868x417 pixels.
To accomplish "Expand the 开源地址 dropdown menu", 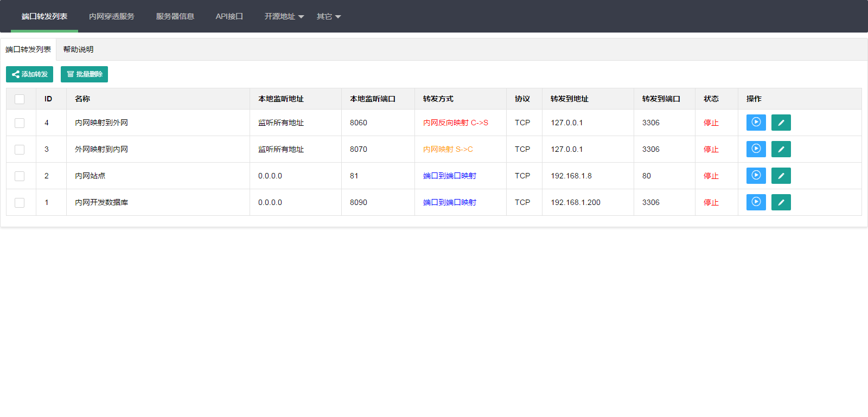I will pos(284,16).
